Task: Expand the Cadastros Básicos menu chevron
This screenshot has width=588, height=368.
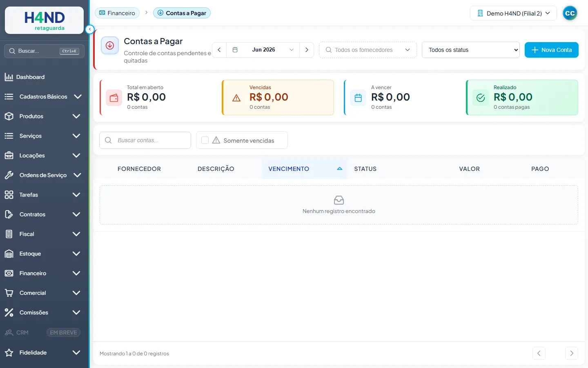Action: point(78,96)
